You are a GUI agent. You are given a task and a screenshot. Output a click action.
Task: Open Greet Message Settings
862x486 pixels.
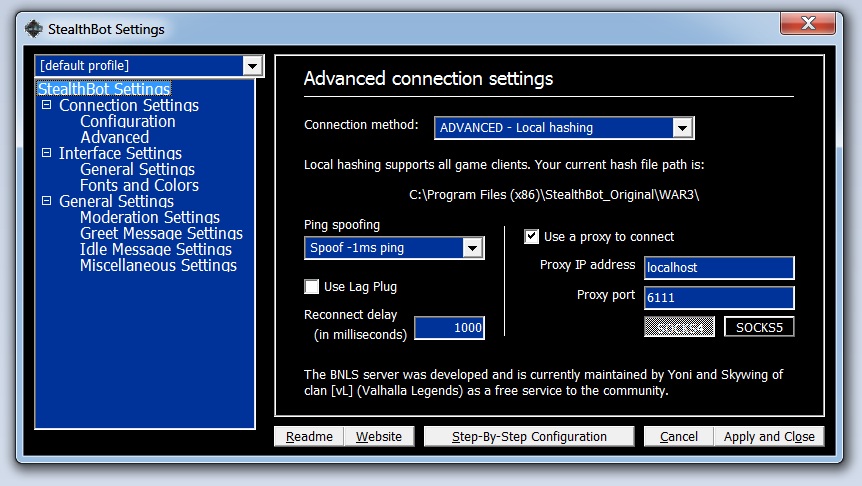[161, 233]
